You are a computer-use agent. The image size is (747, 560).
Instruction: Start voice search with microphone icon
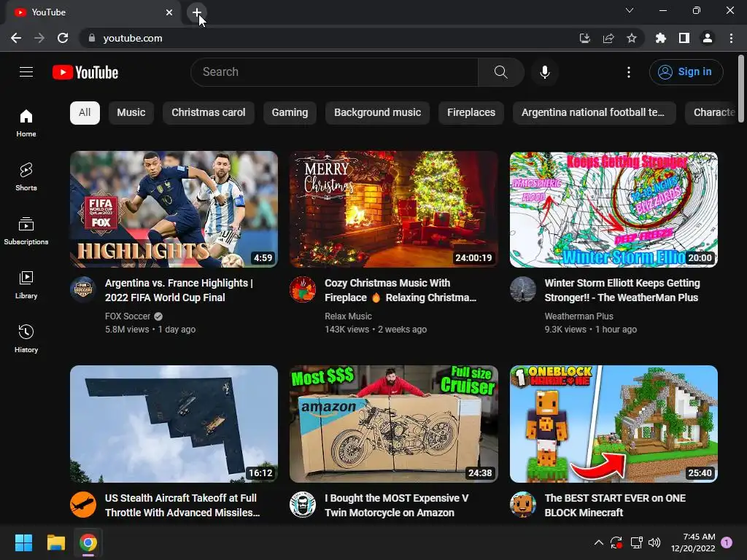544,72
